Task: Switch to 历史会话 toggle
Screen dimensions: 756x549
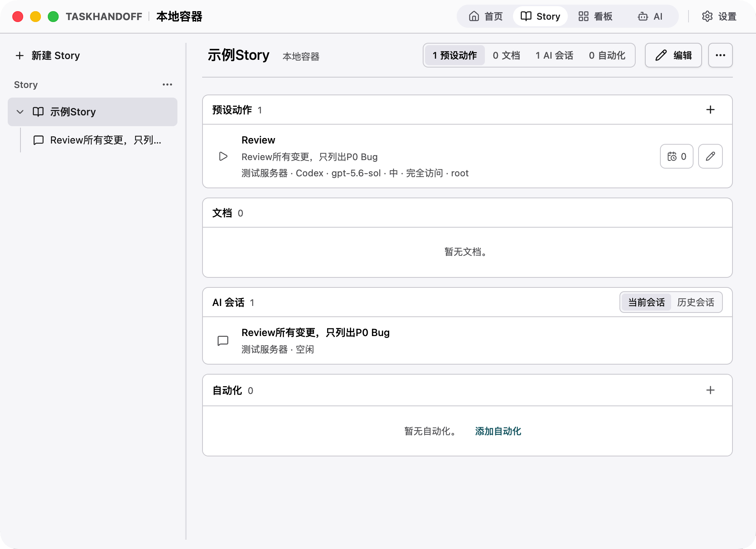Action: 696,302
